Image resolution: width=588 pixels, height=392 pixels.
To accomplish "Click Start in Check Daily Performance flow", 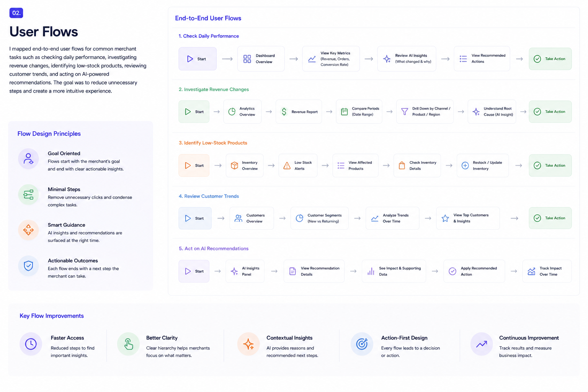I will (x=198, y=59).
